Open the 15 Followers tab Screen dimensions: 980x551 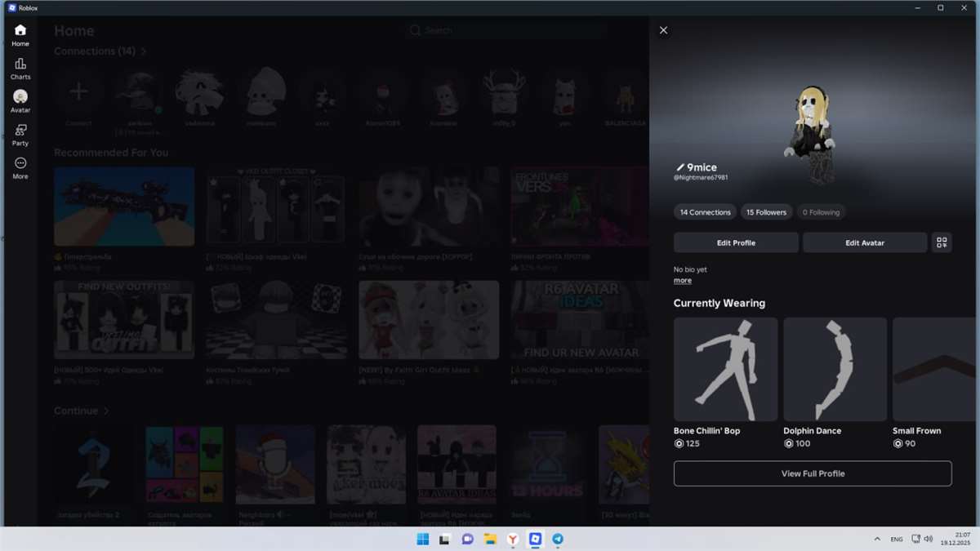pos(766,212)
